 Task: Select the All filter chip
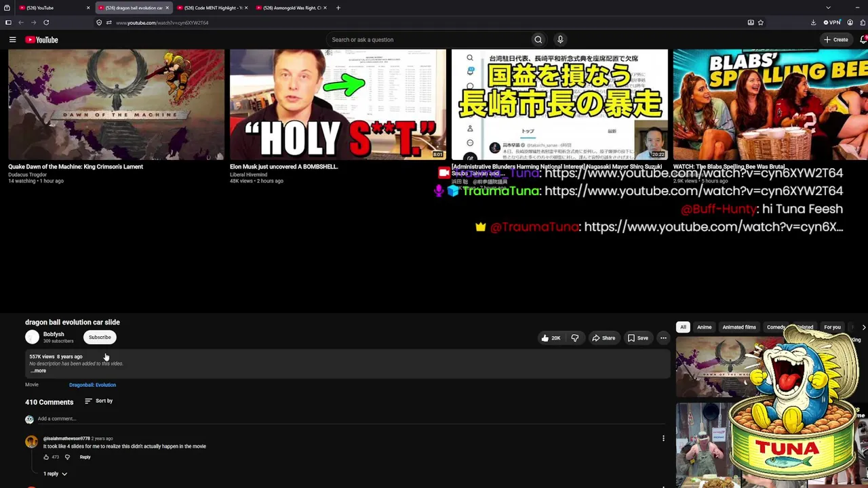(x=683, y=327)
